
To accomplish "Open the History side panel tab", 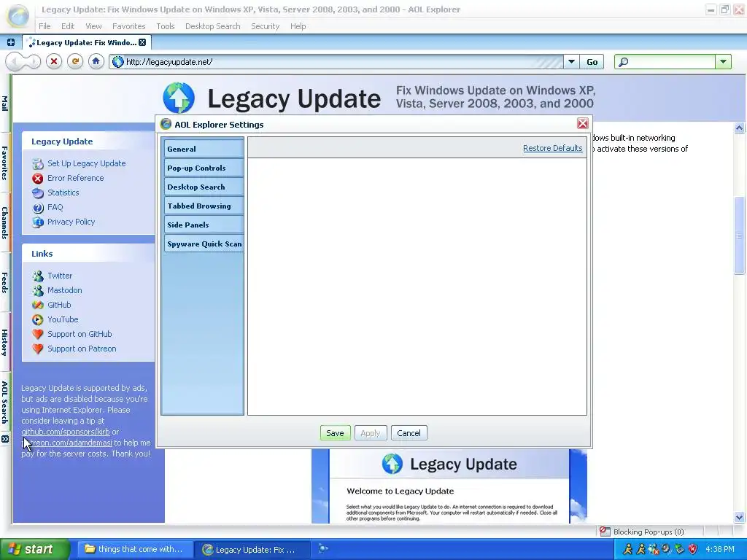I will tap(5, 343).
